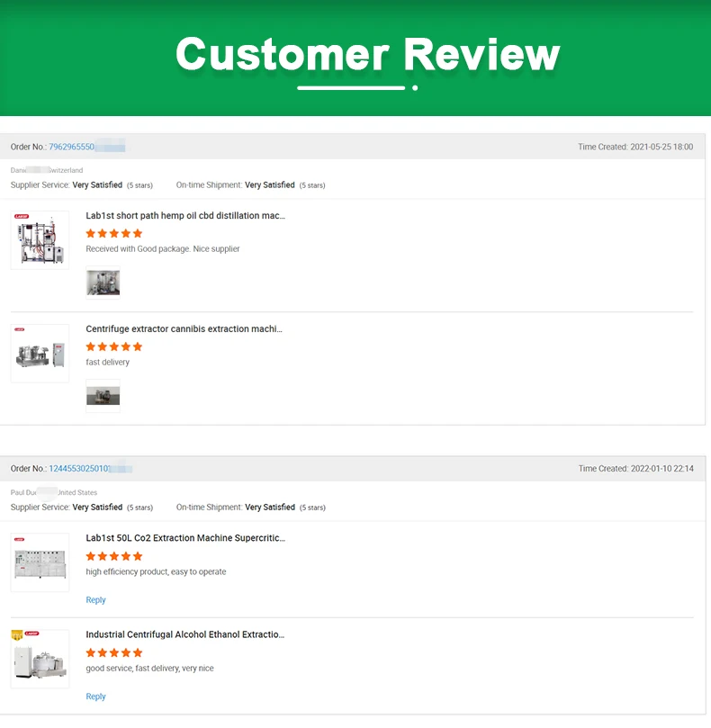View review photo under fast delivery comment
711x728 pixels.
(103, 396)
